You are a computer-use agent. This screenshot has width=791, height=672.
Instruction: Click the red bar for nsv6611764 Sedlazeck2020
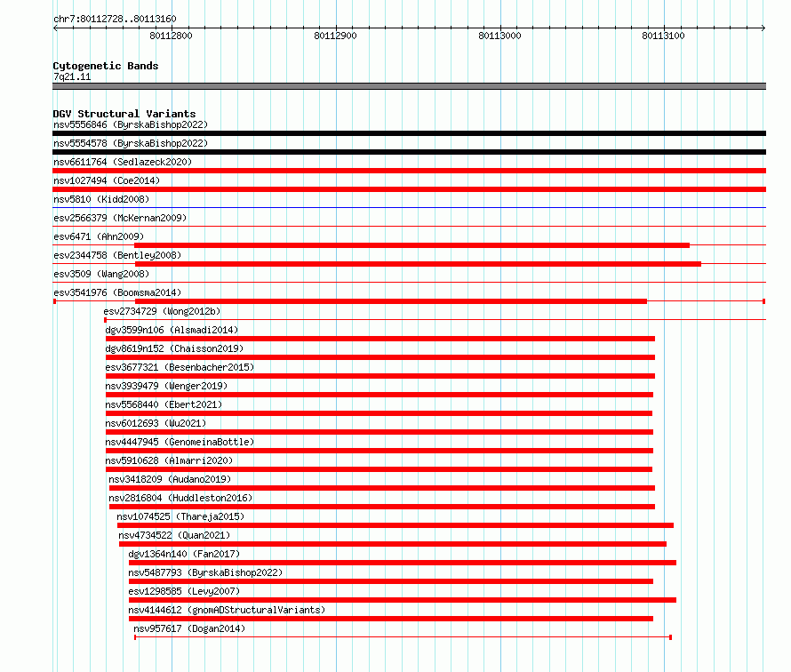409,171
